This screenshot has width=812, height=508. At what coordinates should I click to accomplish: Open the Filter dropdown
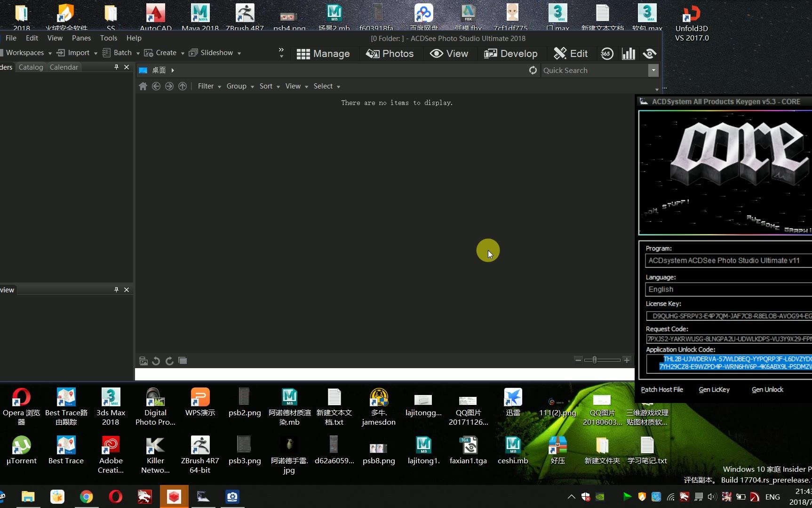(209, 86)
